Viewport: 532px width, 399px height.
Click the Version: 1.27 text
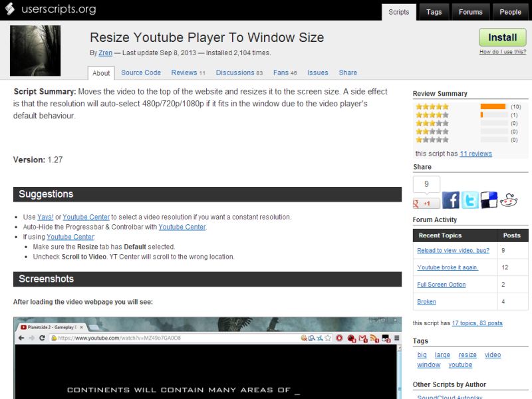(38, 160)
